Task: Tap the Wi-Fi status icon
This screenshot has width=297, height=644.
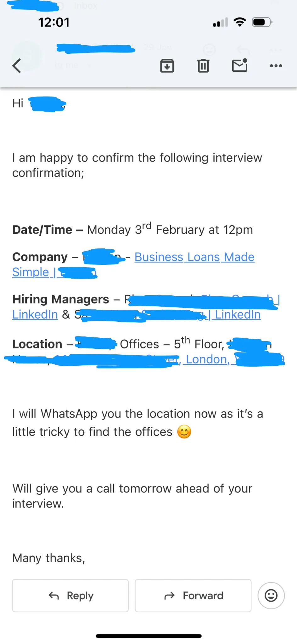Action: [240, 22]
